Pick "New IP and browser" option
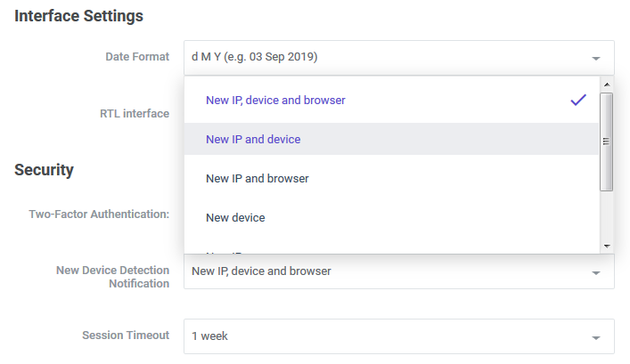The height and width of the screenshot is (364, 630). [x=392, y=178]
